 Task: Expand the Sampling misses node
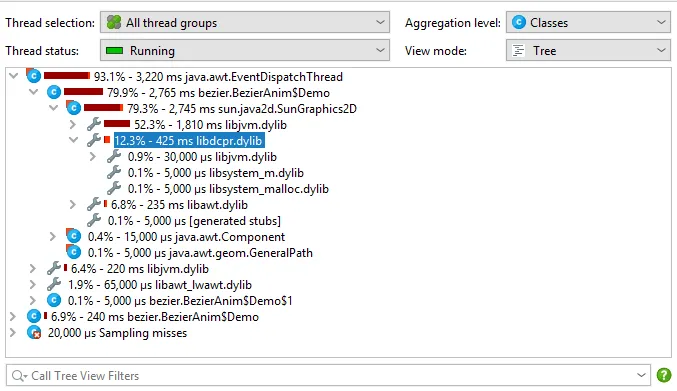[x=13, y=333]
